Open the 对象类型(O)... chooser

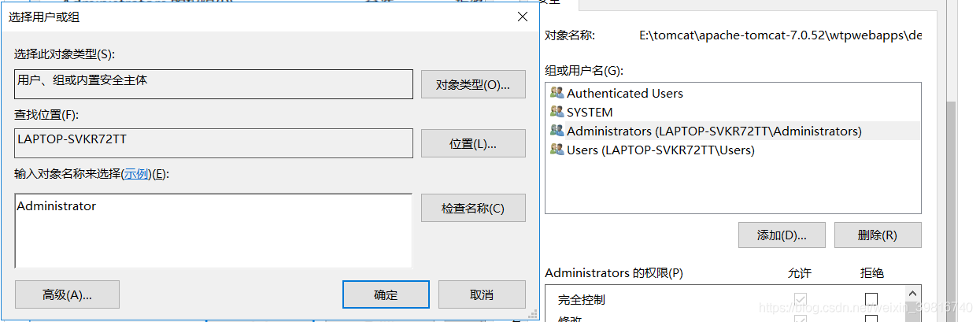click(x=473, y=84)
